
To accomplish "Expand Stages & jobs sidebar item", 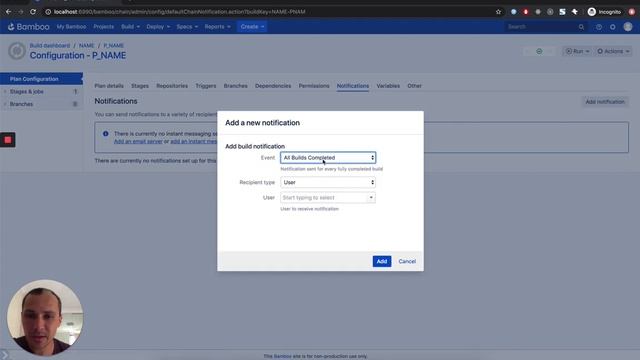I will coord(41,92).
